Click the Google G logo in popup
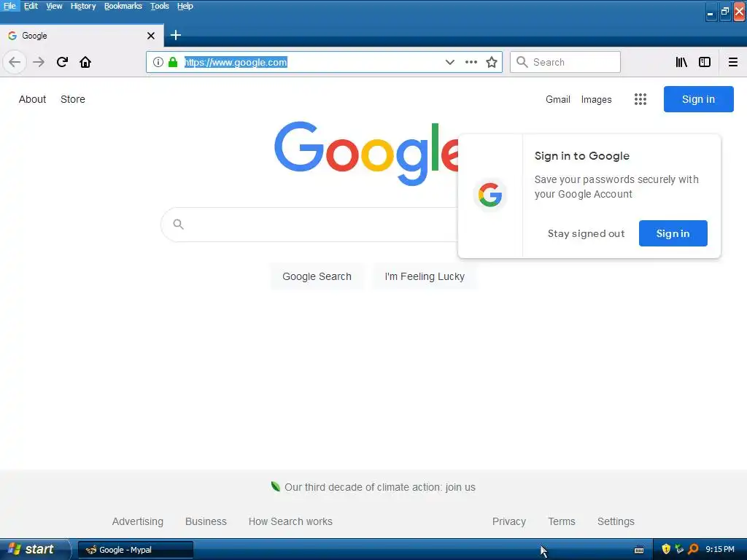This screenshot has width=747, height=560. (x=490, y=195)
